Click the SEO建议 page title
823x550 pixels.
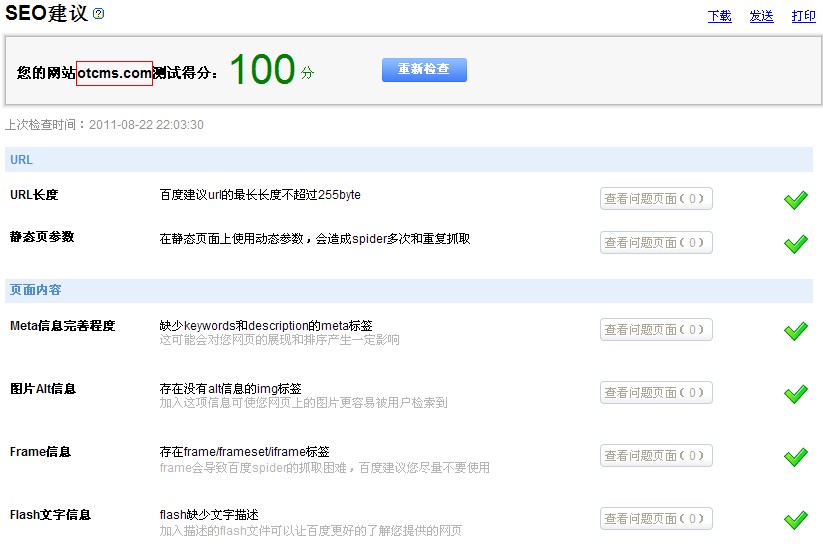(x=47, y=14)
